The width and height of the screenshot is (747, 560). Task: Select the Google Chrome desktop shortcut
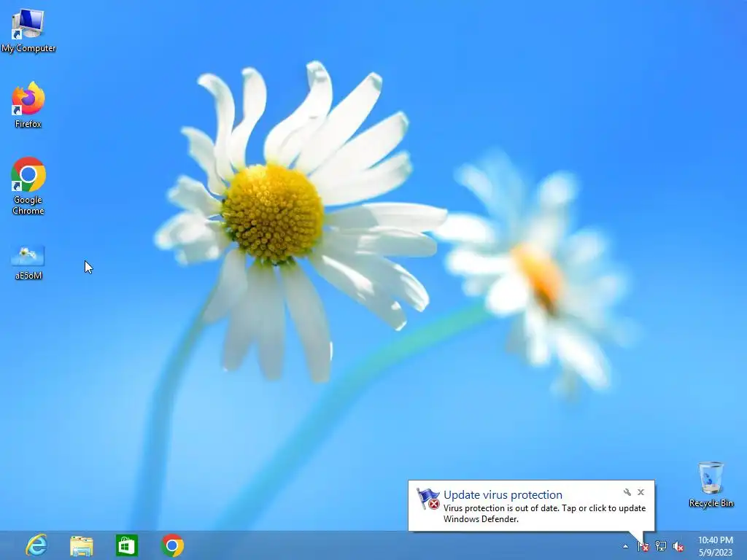pos(28,186)
